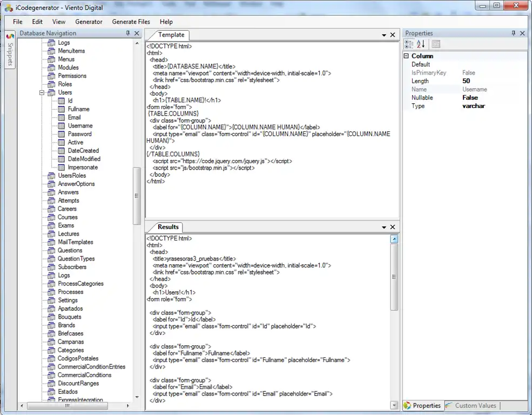Open the Generate Files menu
532x415 pixels.
pyautogui.click(x=131, y=22)
